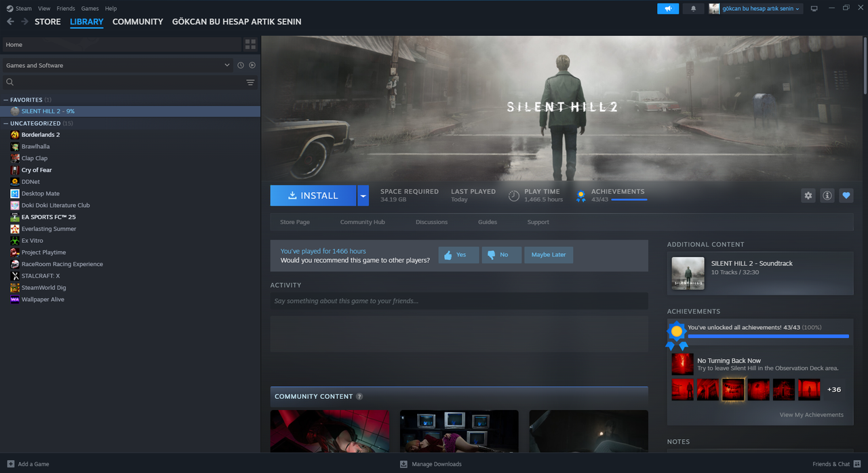This screenshot has width=868, height=473.
Task: Open the Help menu
Action: (x=111, y=9)
